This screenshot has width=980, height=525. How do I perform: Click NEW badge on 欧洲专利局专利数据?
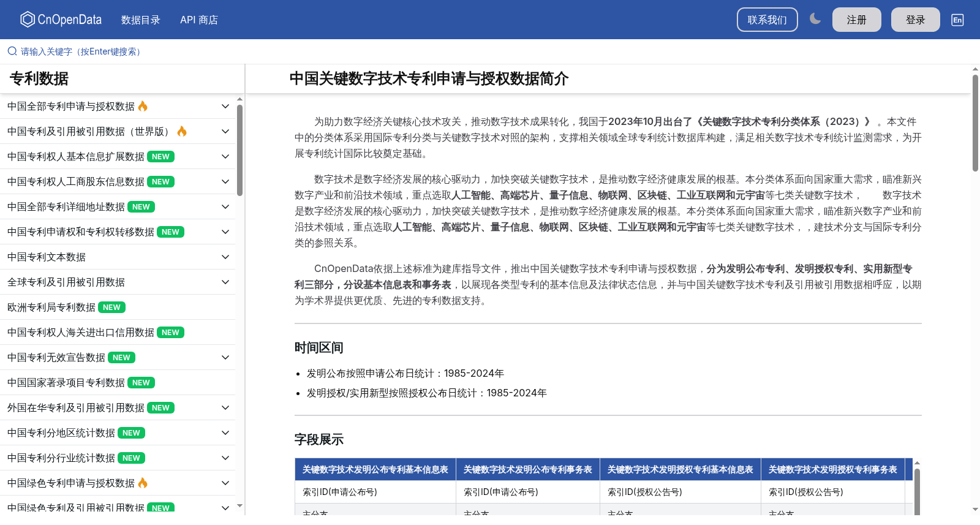point(111,307)
